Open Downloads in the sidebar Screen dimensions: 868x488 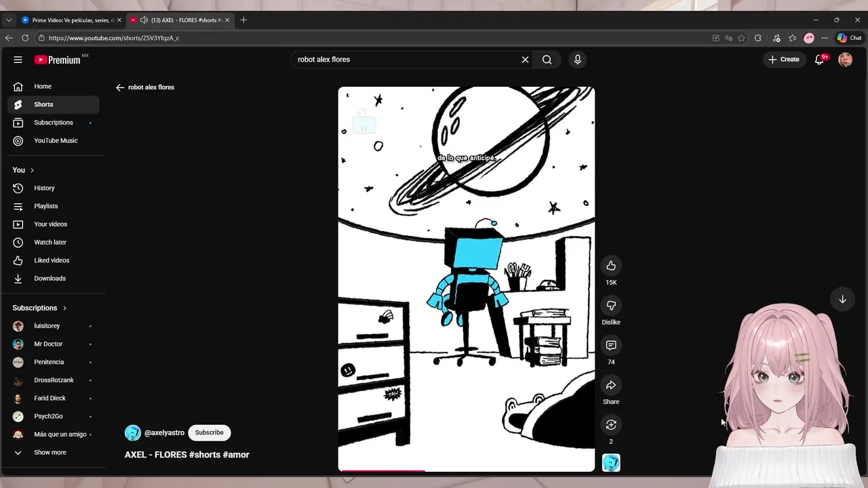54,279
